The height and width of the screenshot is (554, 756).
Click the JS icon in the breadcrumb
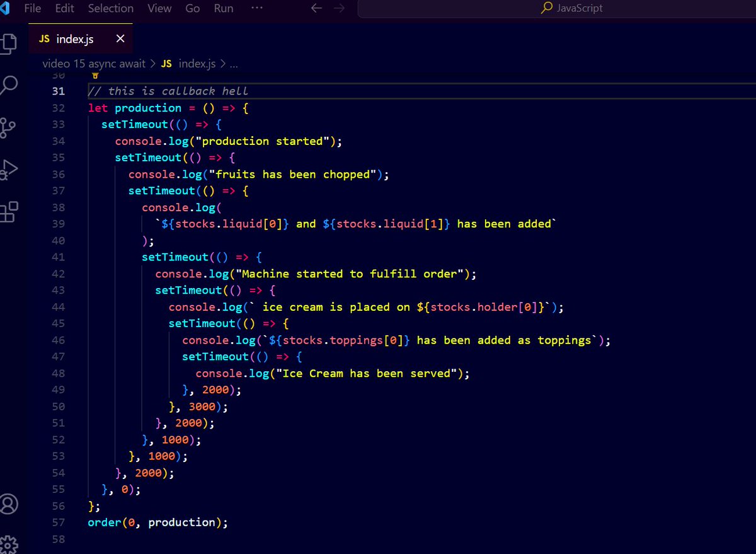click(166, 64)
